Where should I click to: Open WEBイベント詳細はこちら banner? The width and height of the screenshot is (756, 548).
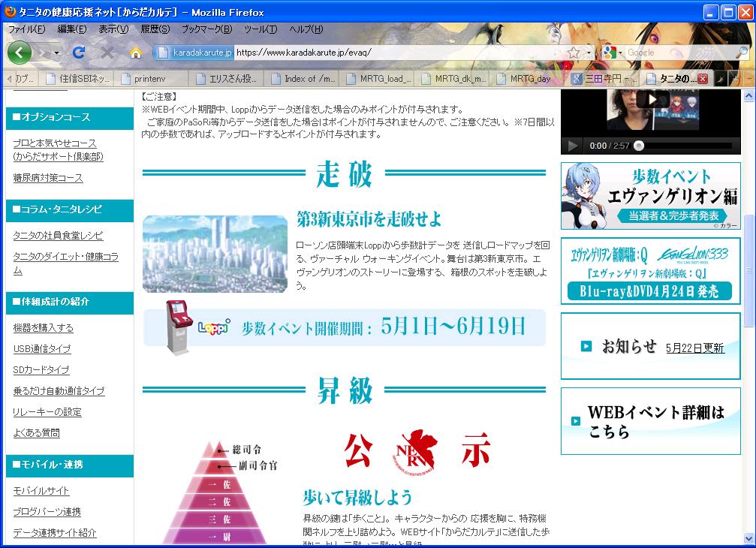click(650, 421)
